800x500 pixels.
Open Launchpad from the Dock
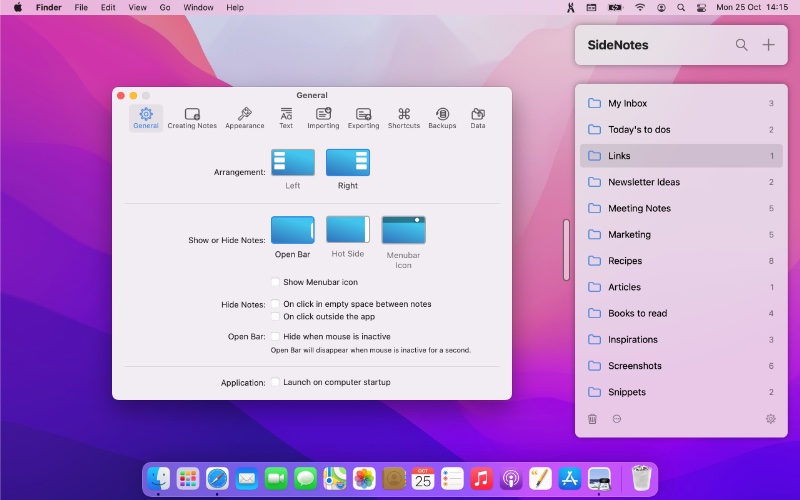(188, 479)
